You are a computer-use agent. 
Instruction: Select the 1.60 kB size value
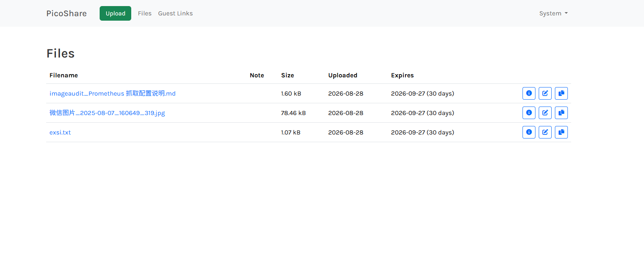coord(291,94)
